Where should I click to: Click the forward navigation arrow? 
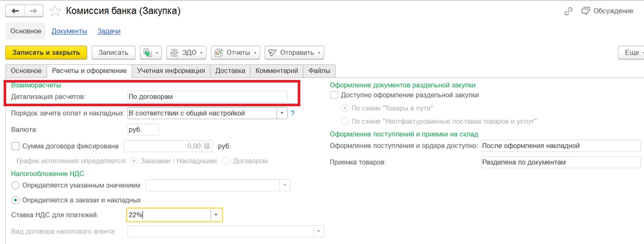tap(33, 11)
